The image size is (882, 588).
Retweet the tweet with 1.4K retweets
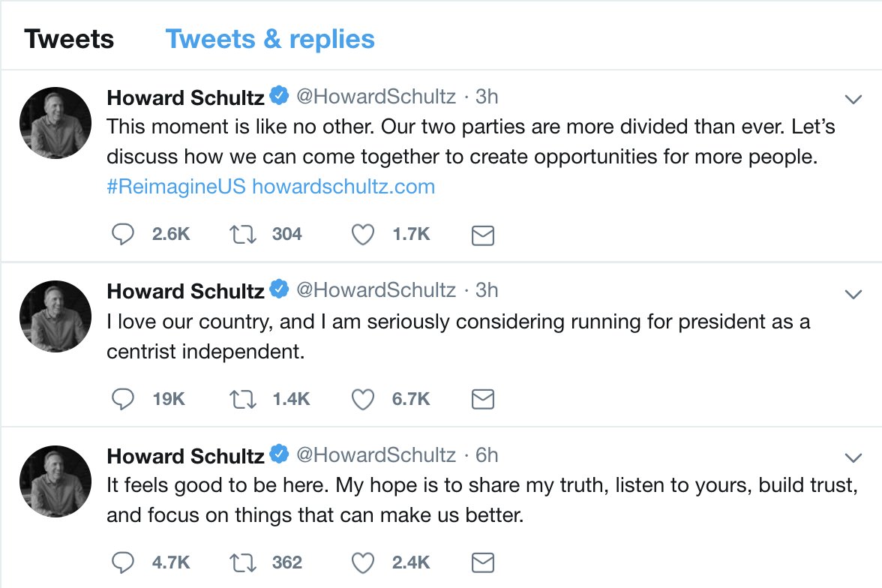tap(243, 400)
